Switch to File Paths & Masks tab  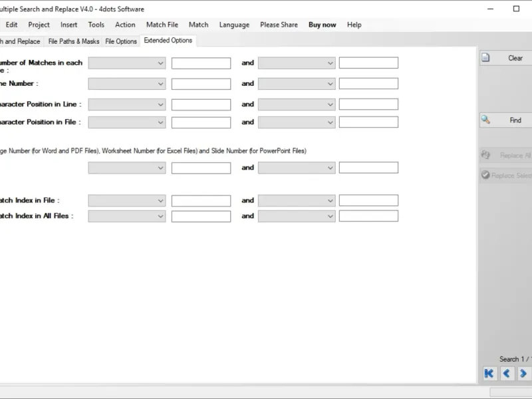(74, 41)
